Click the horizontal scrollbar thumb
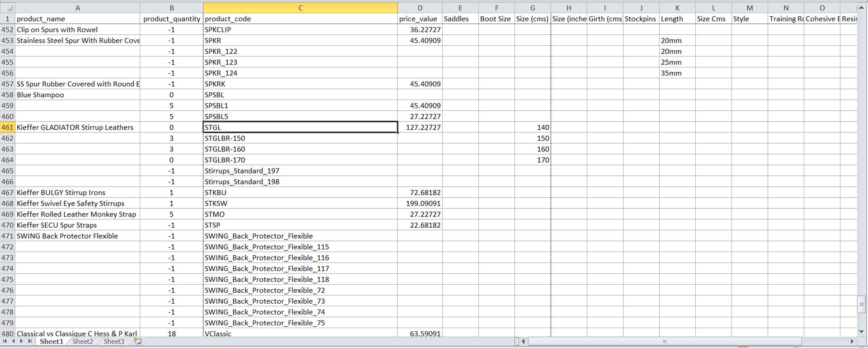The height and width of the screenshot is (348, 868). [665, 342]
